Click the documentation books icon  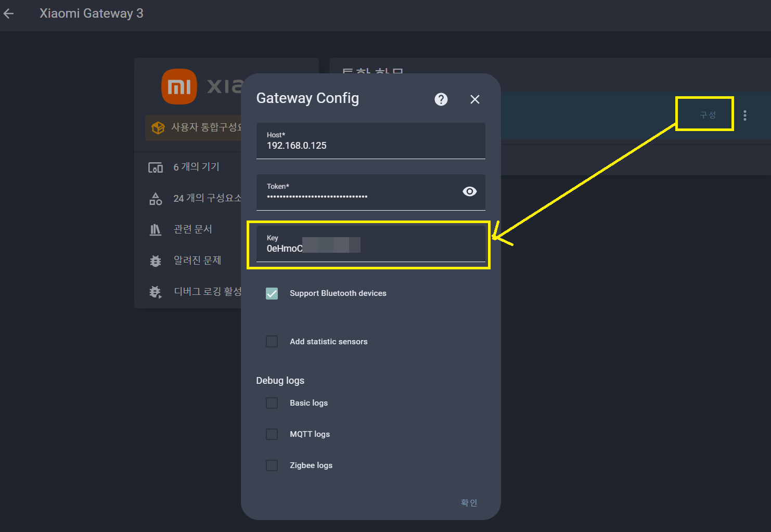[156, 229]
